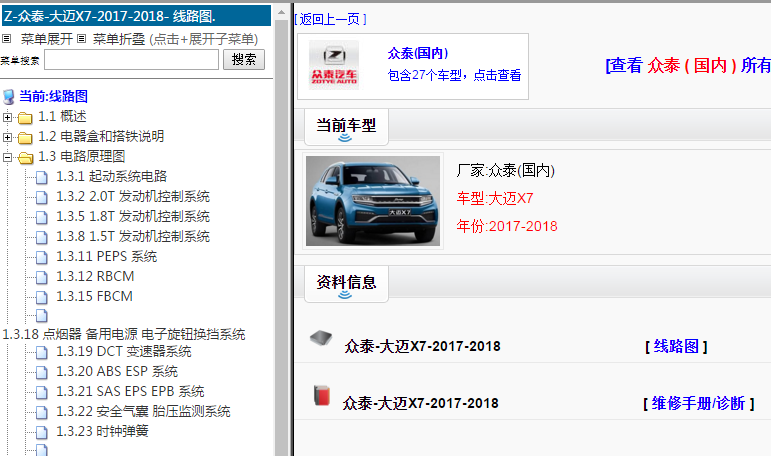The image size is (771, 456).
Task: Open 1.3.19 DCT 变速器系统 item
Action: coord(124,351)
